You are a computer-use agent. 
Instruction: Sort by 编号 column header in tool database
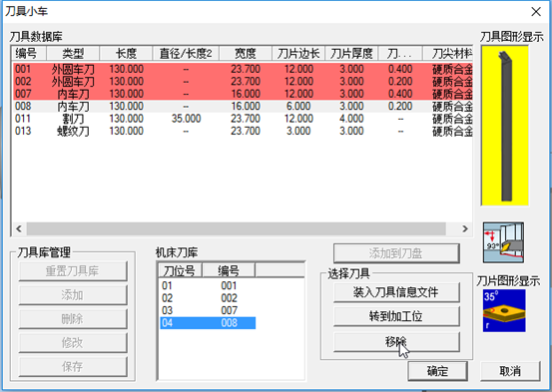tap(29, 54)
